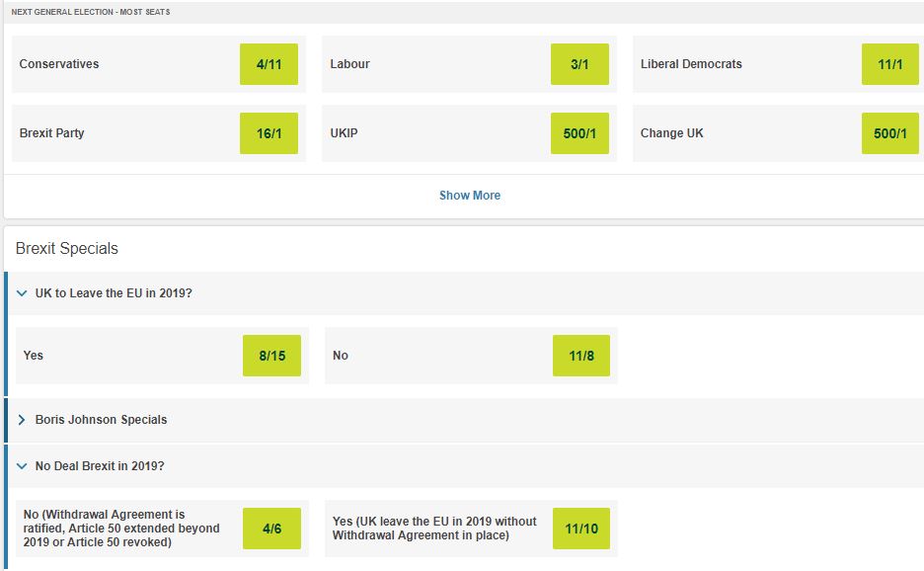Bet No at 11/8 on leaving EU
Image resolution: width=924 pixels, height=571 pixels.
pyautogui.click(x=581, y=356)
